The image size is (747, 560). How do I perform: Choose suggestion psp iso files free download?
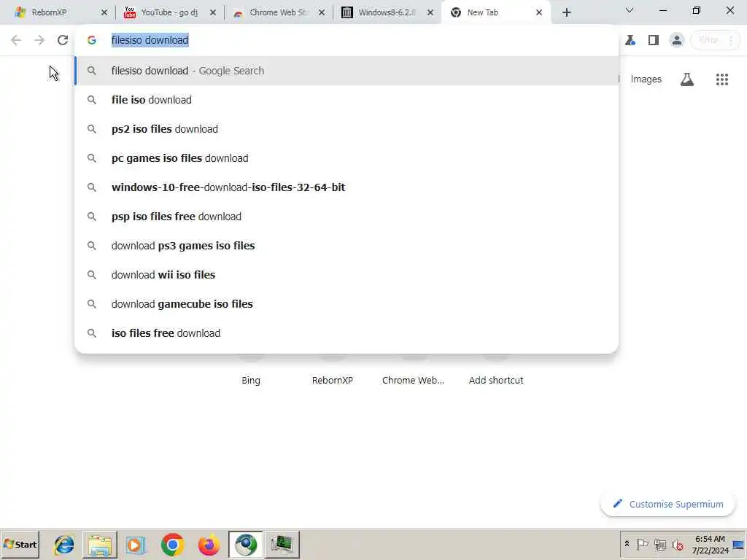(347, 217)
